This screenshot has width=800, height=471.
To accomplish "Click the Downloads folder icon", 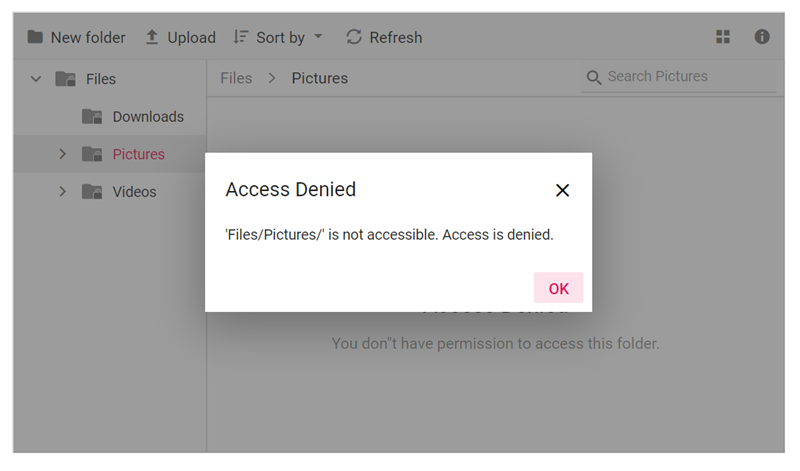I will coord(92,117).
